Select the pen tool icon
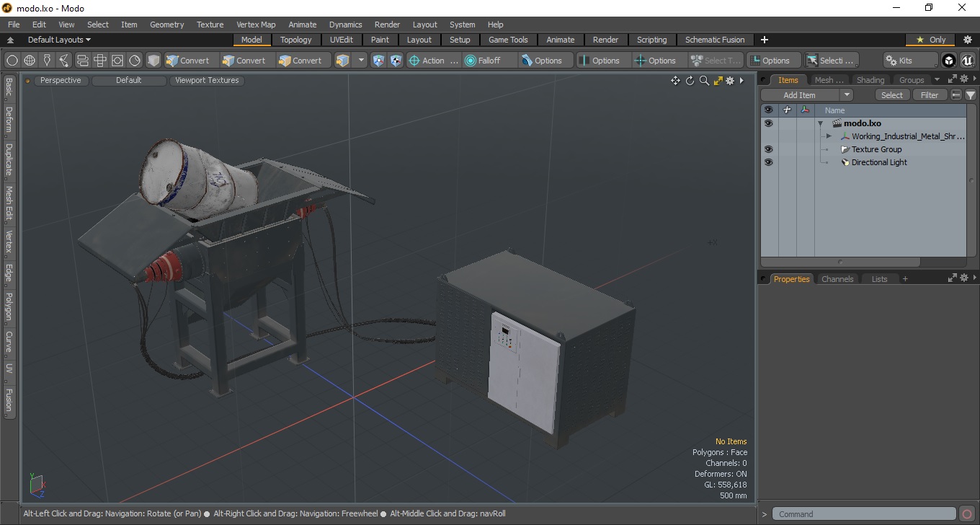980x525 pixels. (48, 61)
